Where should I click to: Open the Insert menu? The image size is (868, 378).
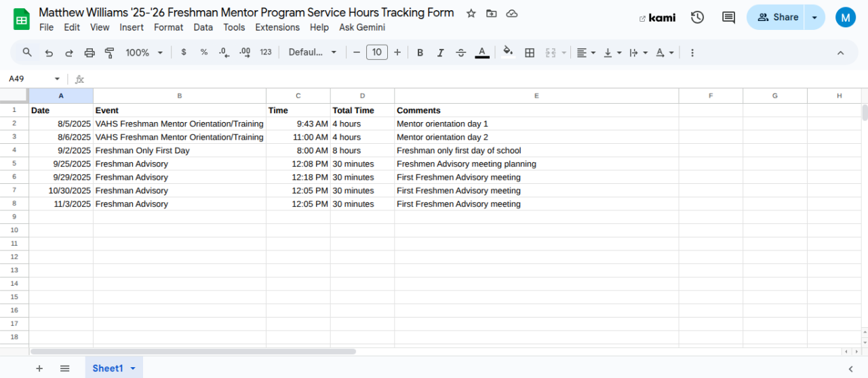pyautogui.click(x=132, y=27)
